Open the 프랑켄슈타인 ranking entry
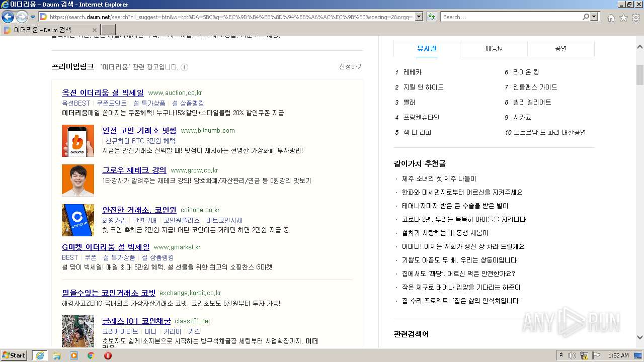 [421, 117]
